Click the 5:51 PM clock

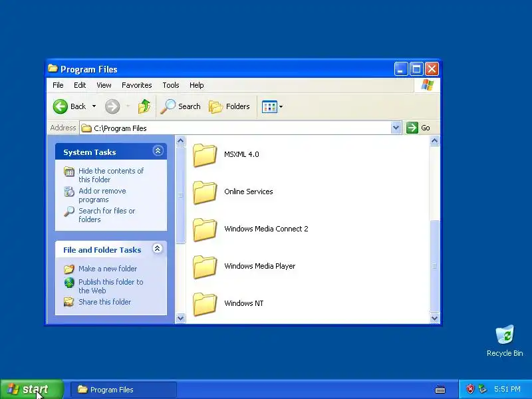pyautogui.click(x=507, y=389)
